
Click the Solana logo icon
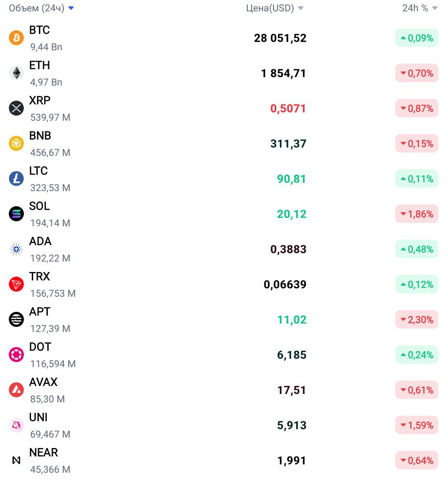[16, 214]
